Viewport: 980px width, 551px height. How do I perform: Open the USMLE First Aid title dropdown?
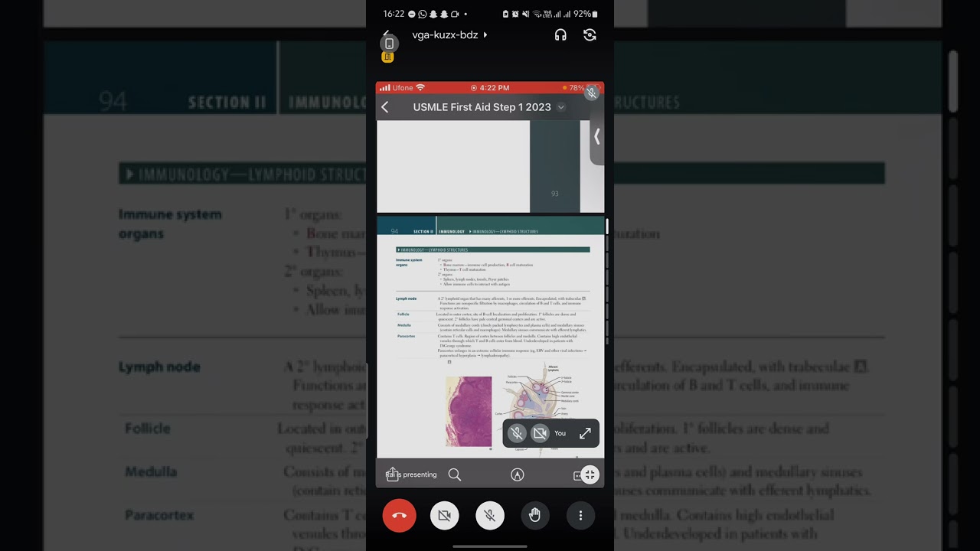click(560, 108)
